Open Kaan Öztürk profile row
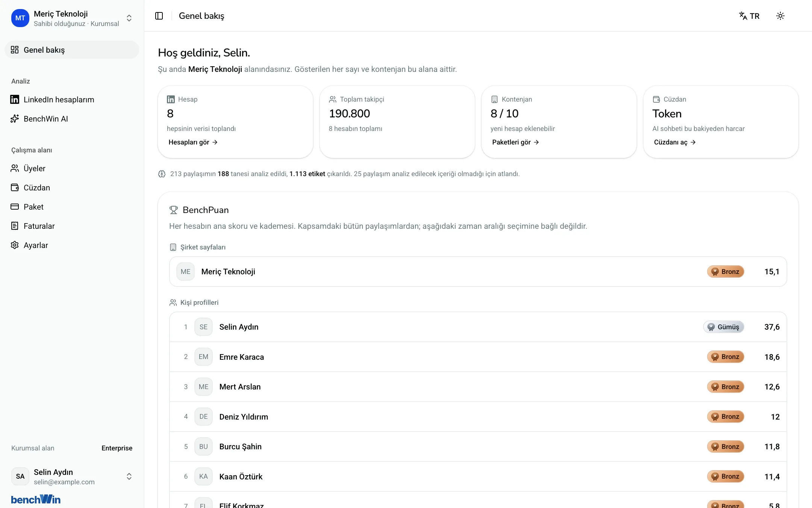 478,476
